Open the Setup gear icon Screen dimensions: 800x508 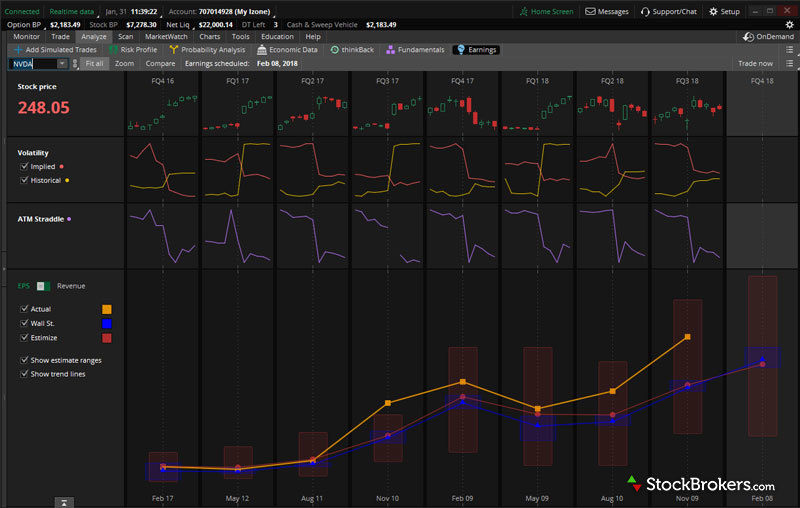(713, 11)
